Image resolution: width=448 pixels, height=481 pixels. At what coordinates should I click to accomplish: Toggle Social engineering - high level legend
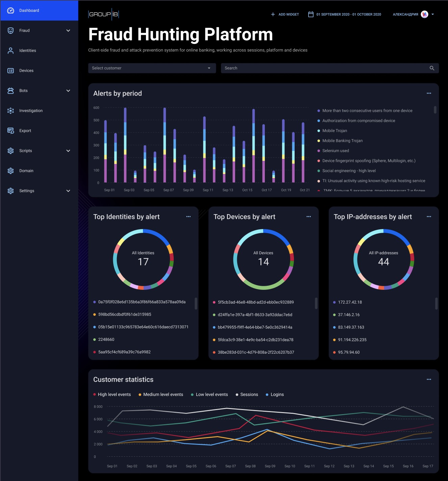pos(346,171)
